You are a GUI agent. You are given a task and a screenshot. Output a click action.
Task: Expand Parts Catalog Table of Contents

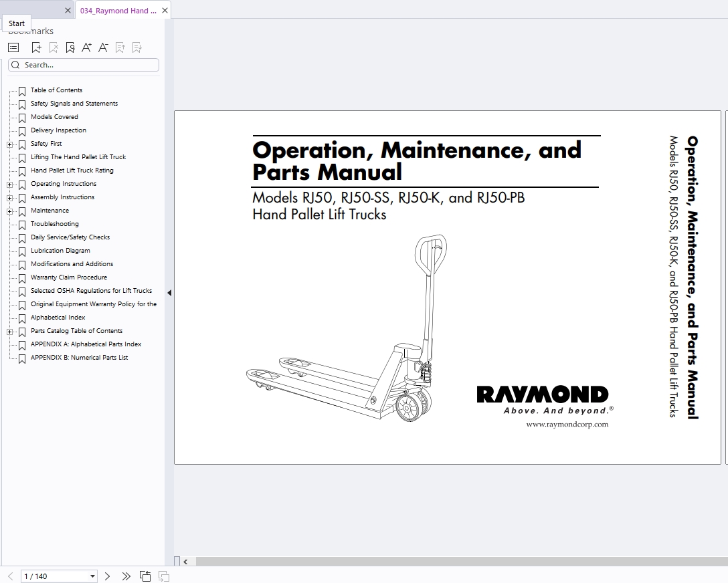tap(9, 331)
